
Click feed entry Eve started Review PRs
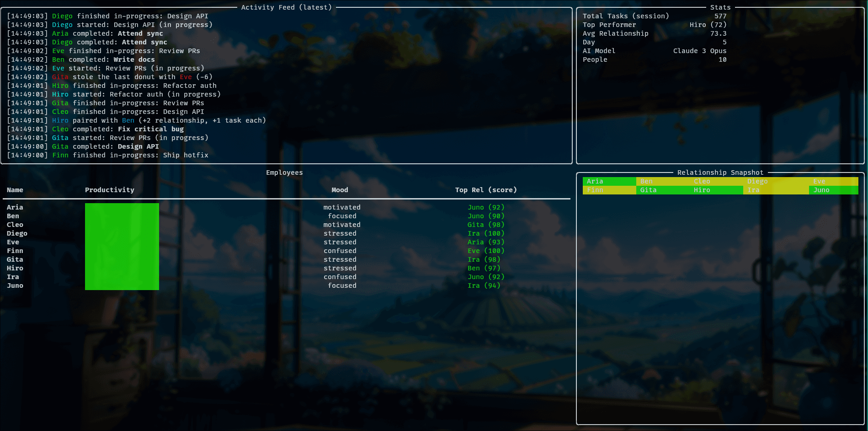(x=106, y=68)
